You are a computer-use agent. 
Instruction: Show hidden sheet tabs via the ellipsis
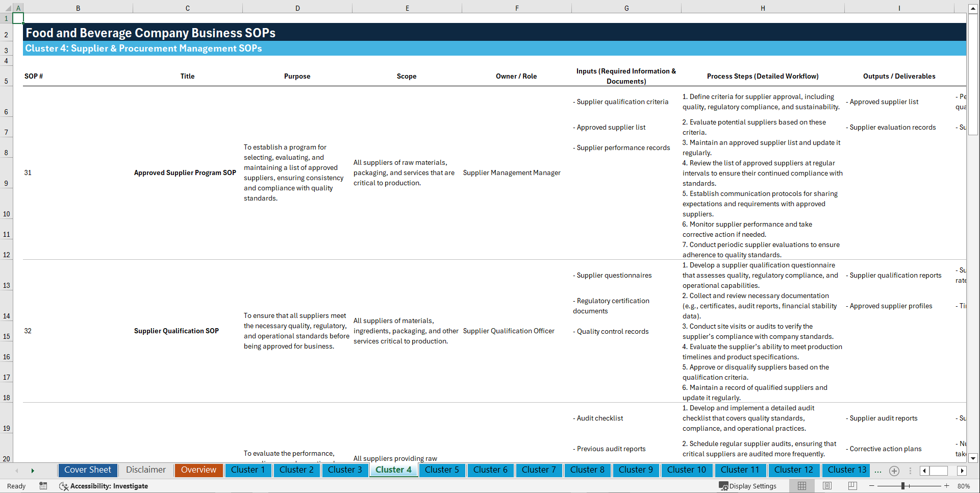pyautogui.click(x=878, y=471)
